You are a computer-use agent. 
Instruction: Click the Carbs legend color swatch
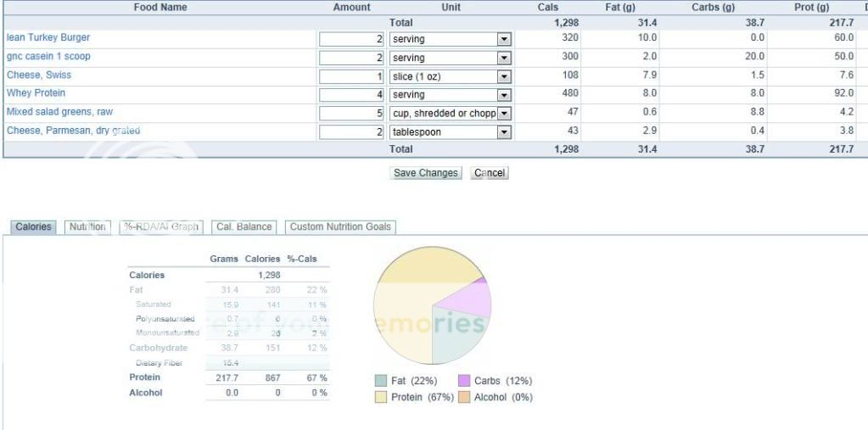pyautogui.click(x=464, y=382)
